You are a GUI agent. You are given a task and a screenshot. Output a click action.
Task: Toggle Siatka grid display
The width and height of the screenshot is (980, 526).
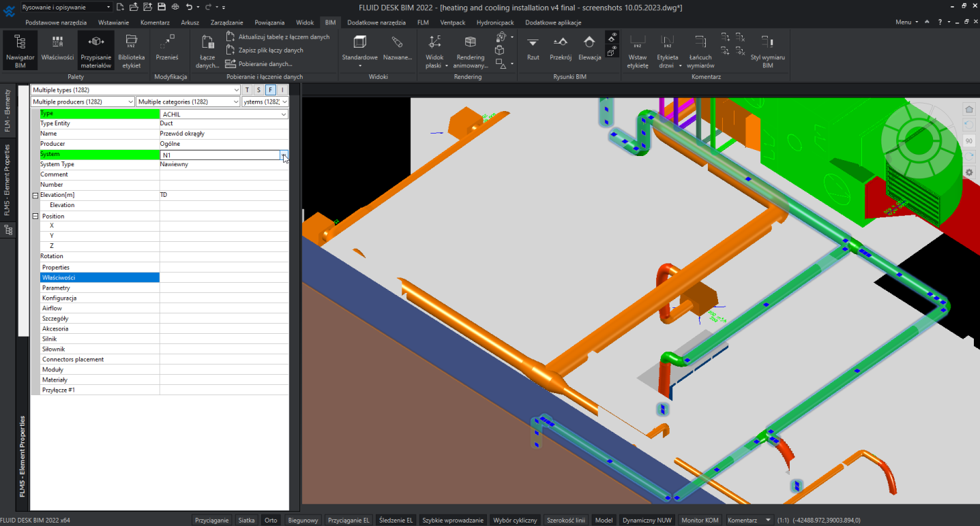246,520
